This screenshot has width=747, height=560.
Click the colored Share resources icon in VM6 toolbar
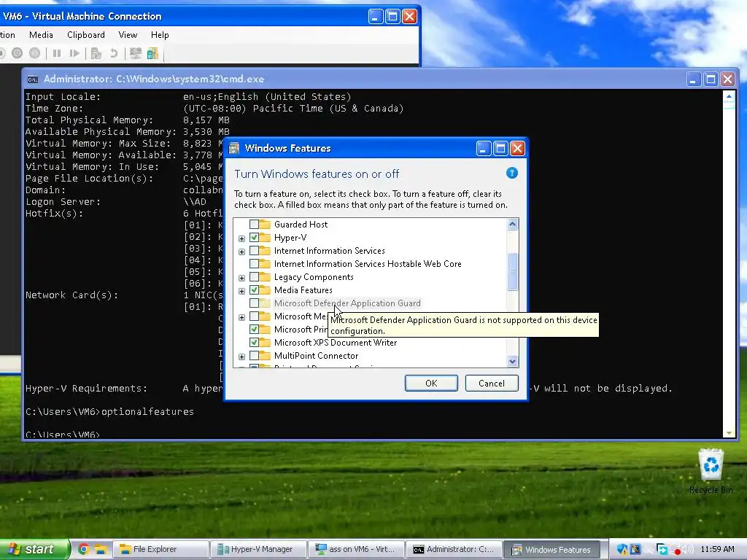click(152, 53)
